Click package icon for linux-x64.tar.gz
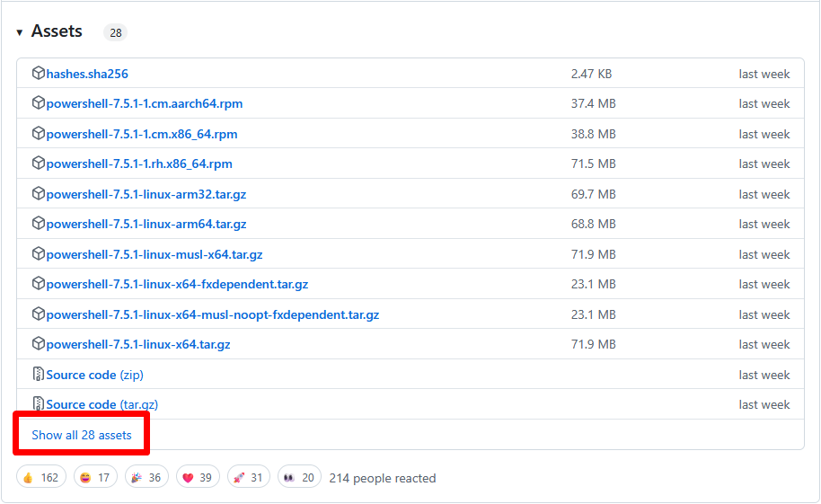Image resolution: width=821 pixels, height=504 pixels. (x=39, y=344)
